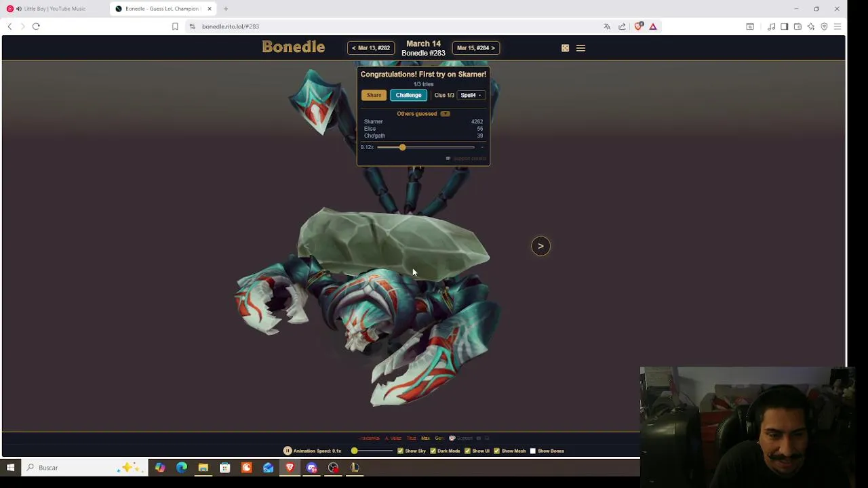The width and height of the screenshot is (868, 488).
Task: Open Microsoft Edge from taskbar
Action: pyautogui.click(x=181, y=468)
